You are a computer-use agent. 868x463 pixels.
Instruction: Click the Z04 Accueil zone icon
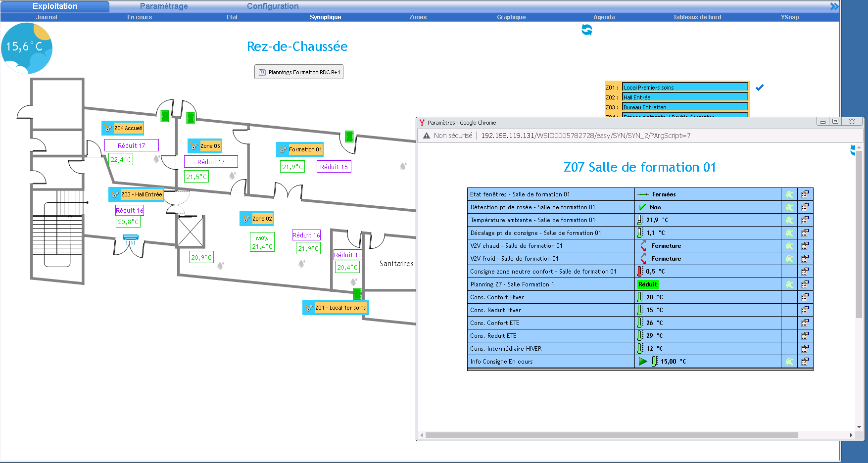click(x=108, y=128)
